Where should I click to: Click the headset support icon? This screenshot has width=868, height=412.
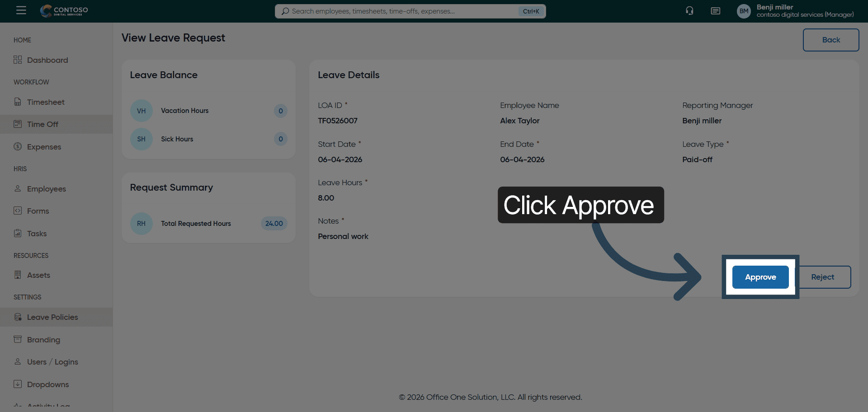point(689,11)
